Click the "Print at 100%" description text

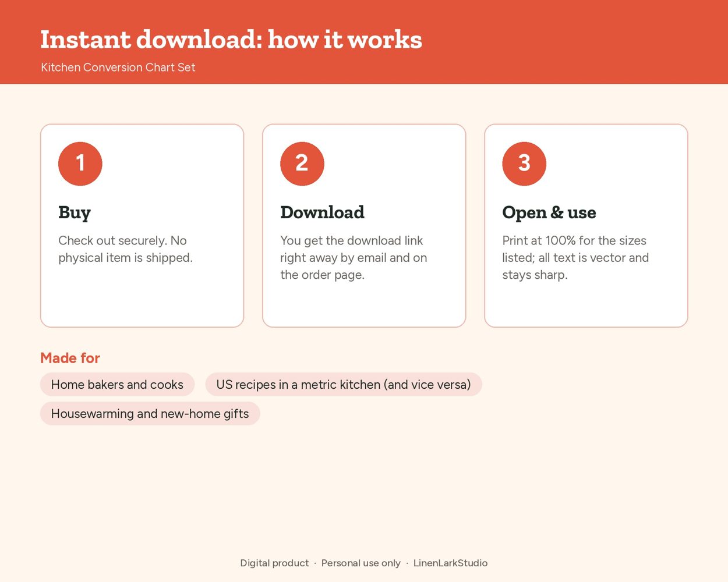575,257
